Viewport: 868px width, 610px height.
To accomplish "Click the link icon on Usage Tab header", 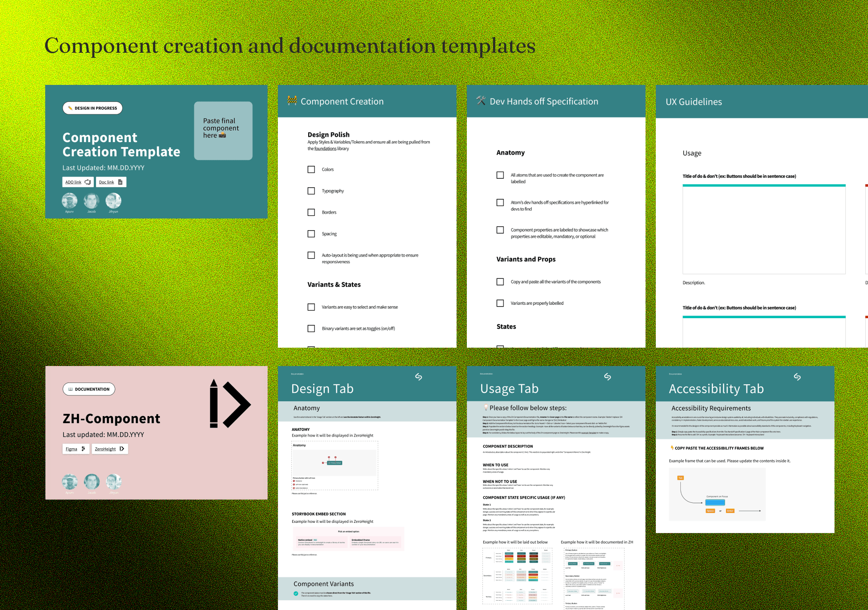I will point(608,377).
